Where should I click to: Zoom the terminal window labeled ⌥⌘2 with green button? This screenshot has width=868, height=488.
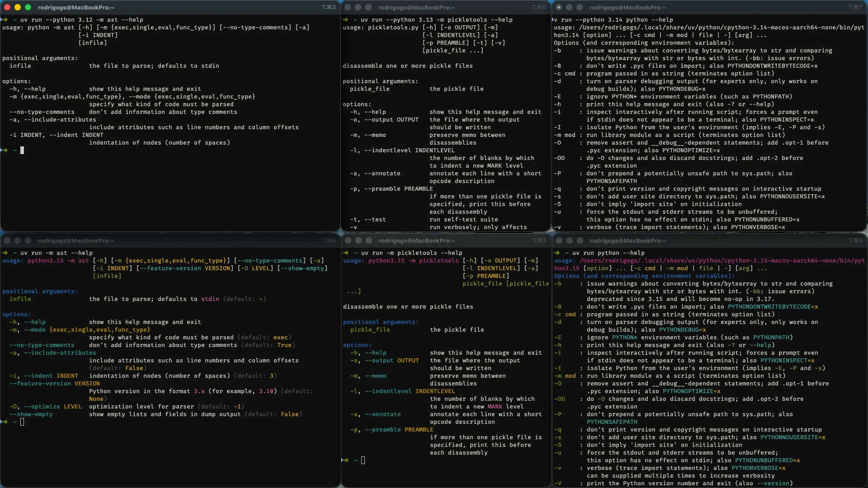click(x=28, y=7)
